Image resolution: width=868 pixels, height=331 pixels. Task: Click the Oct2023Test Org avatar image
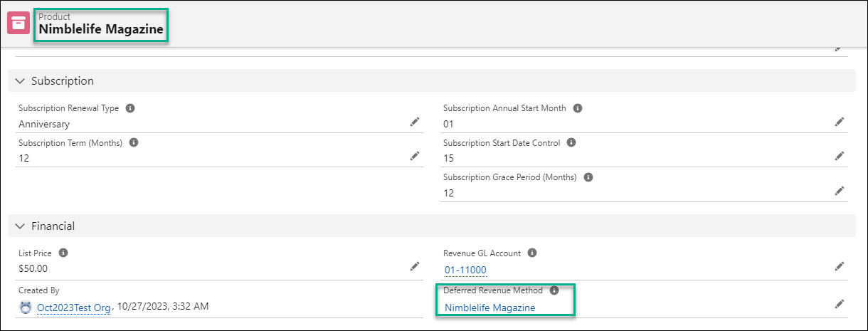26,308
